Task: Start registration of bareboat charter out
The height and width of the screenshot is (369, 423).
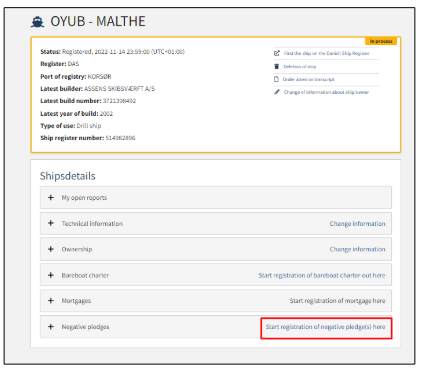Action: pyautogui.click(x=322, y=275)
